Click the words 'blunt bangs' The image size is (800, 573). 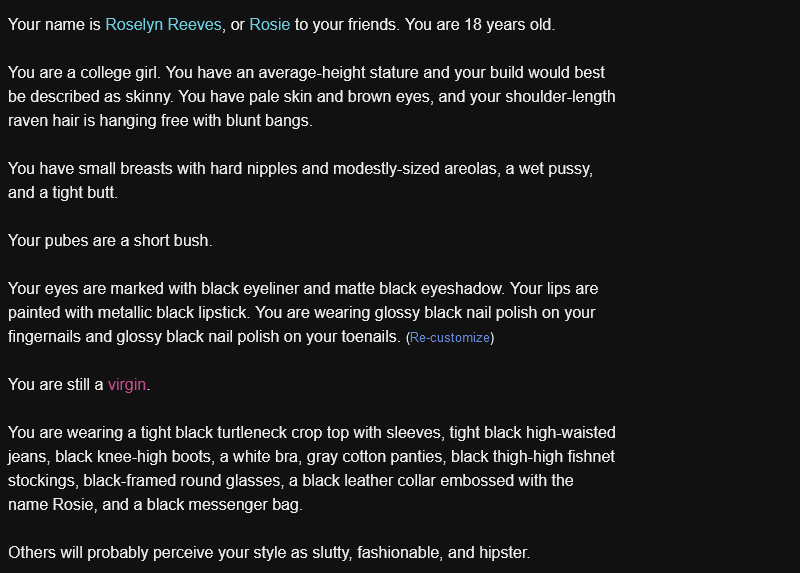pyautogui.click(x=268, y=120)
